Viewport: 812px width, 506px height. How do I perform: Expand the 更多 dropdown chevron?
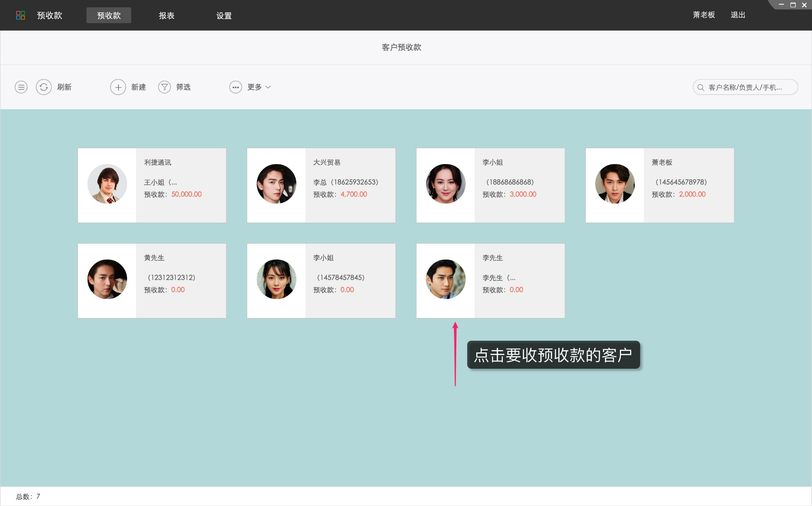pos(268,87)
